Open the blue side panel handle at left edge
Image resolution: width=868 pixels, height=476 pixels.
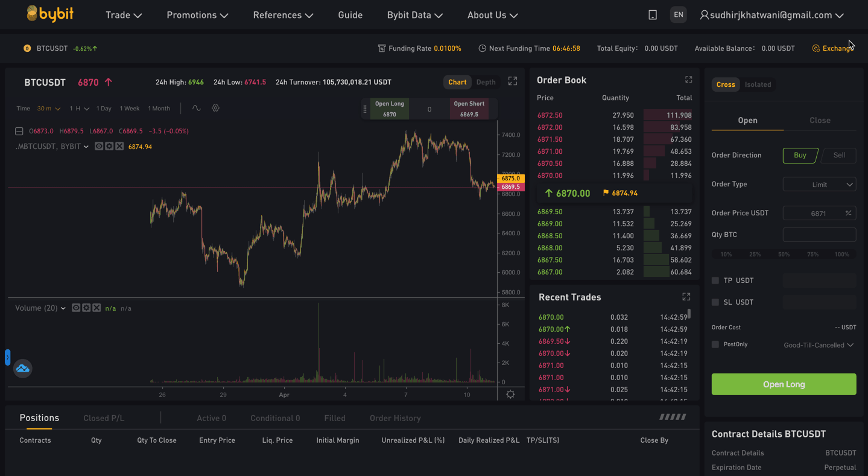click(7, 357)
